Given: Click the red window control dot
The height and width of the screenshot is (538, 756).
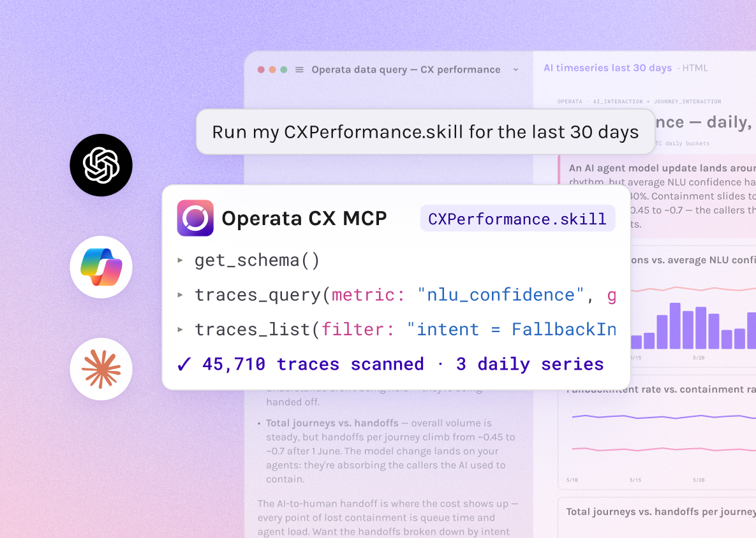Looking at the screenshot, I should pos(261,70).
